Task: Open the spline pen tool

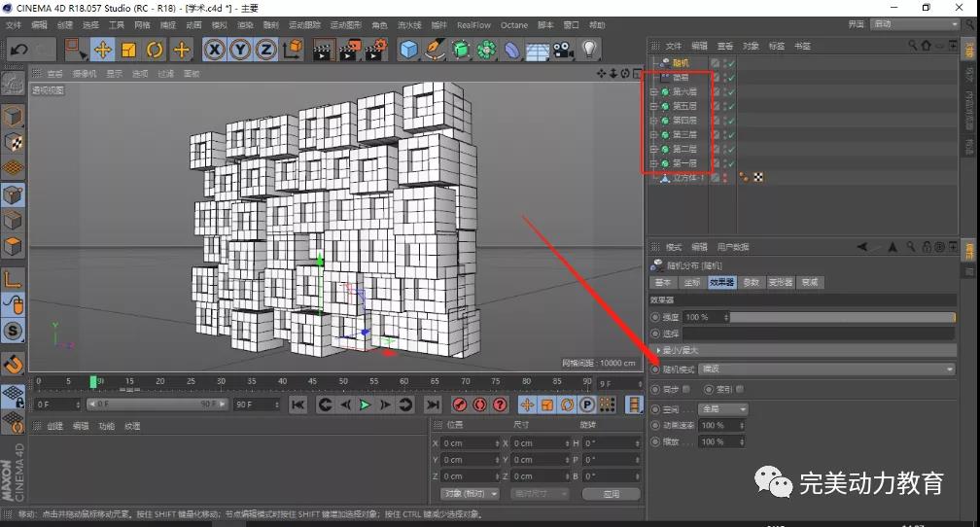Action: (x=436, y=50)
